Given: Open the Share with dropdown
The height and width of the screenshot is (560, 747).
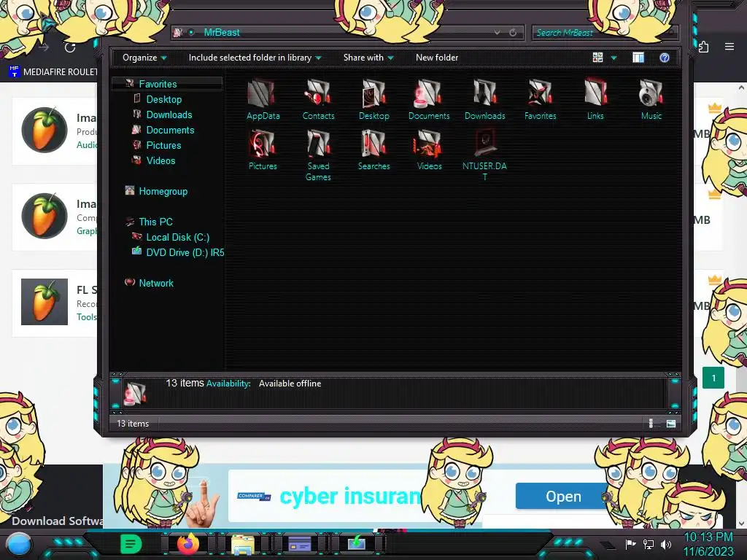Looking at the screenshot, I should click(x=368, y=58).
